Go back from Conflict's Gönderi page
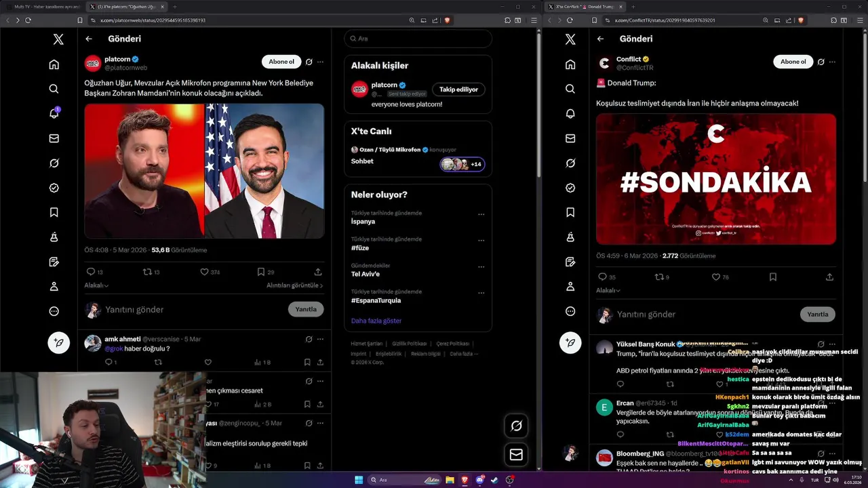The width and height of the screenshot is (868, 488). pyautogui.click(x=600, y=39)
